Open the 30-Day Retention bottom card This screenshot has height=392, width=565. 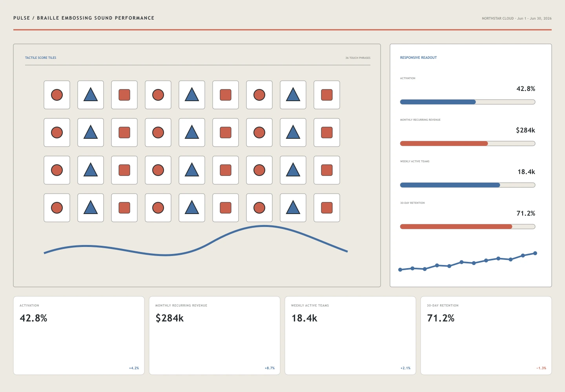coord(486,336)
